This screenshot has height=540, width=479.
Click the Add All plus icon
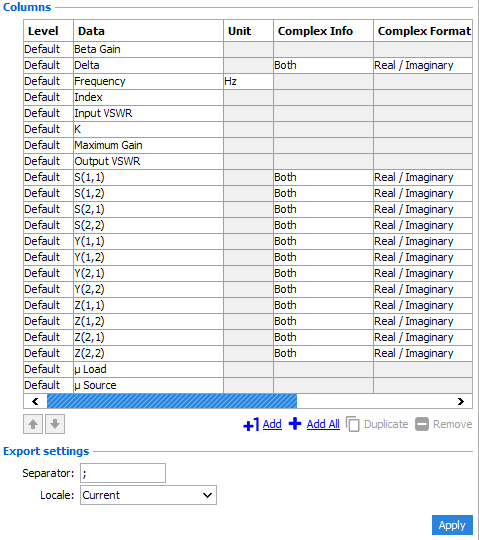tap(295, 424)
